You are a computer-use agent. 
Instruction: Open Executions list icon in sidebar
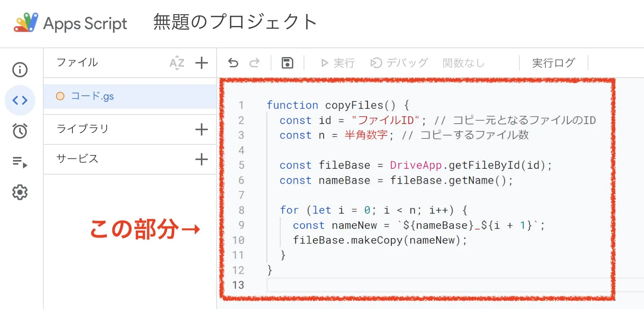[20, 162]
